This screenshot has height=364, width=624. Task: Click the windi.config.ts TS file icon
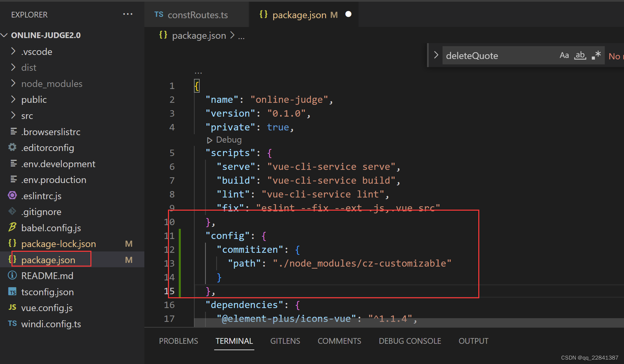pos(12,324)
